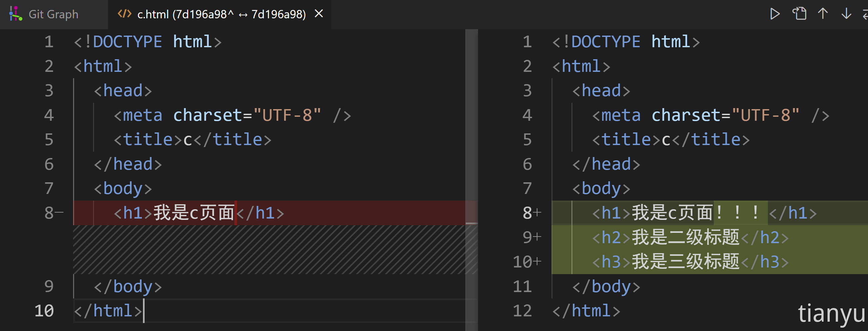
Task: Click line number 10 in left pane
Action: [x=44, y=311]
